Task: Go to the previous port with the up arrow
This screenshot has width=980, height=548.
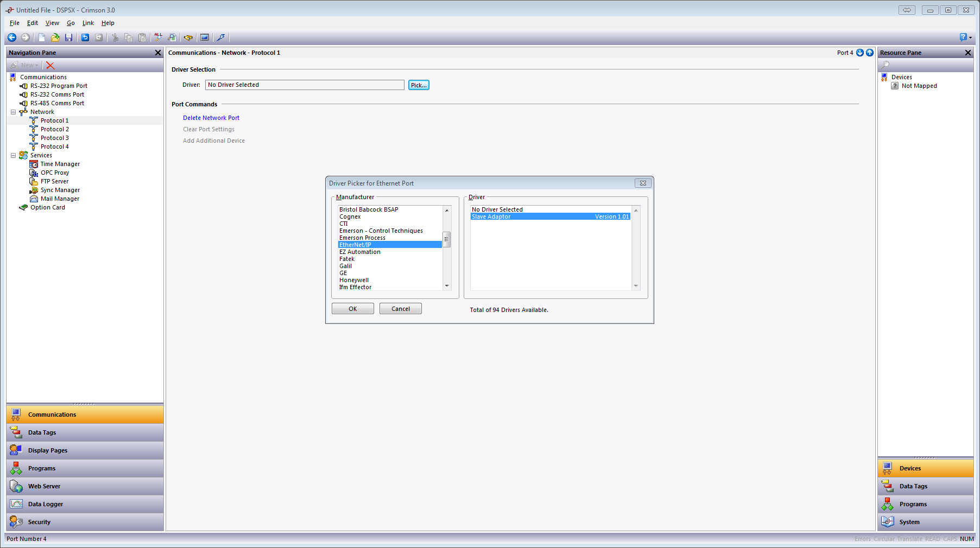Action: [870, 53]
